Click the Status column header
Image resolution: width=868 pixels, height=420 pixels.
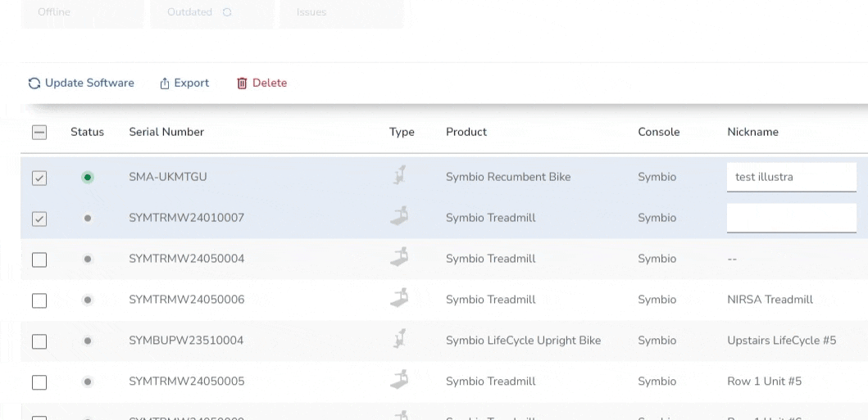click(x=87, y=132)
